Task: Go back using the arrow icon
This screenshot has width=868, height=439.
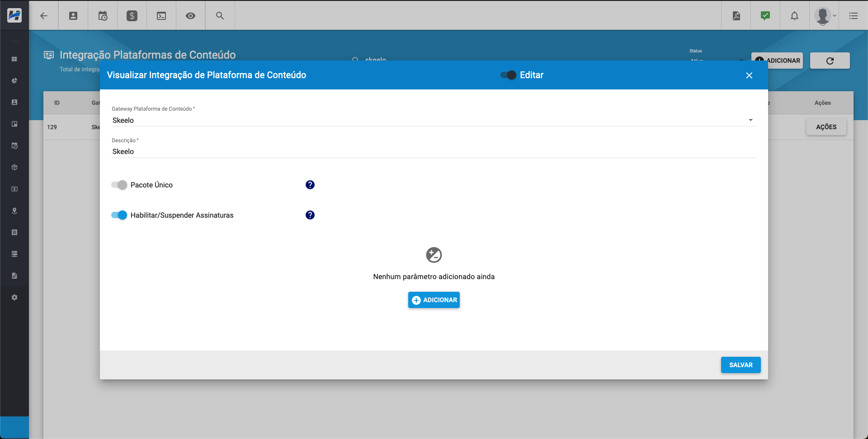Action: pyautogui.click(x=44, y=16)
